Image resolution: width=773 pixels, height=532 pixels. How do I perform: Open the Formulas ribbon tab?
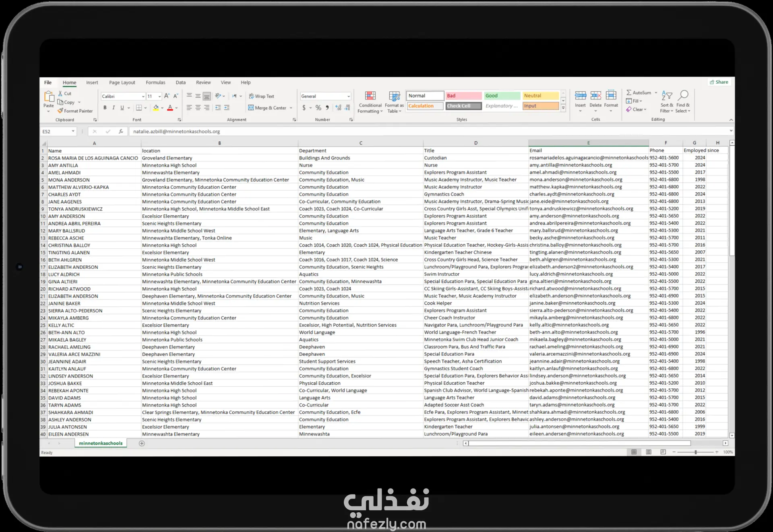[x=155, y=82]
